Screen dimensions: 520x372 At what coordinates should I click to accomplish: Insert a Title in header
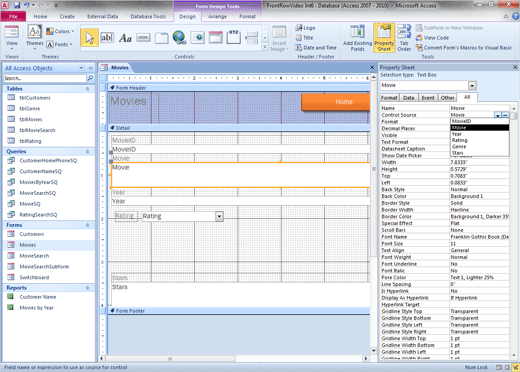click(x=304, y=38)
